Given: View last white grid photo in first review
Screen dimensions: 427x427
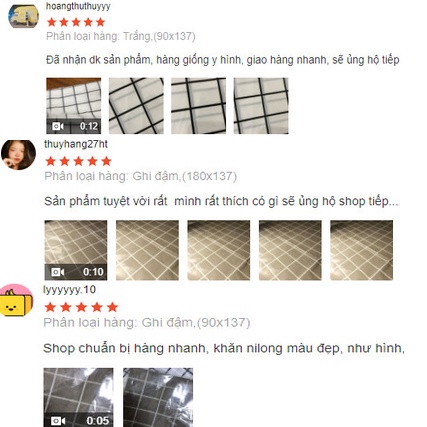Looking at the screenshot, I should point(261,106).
